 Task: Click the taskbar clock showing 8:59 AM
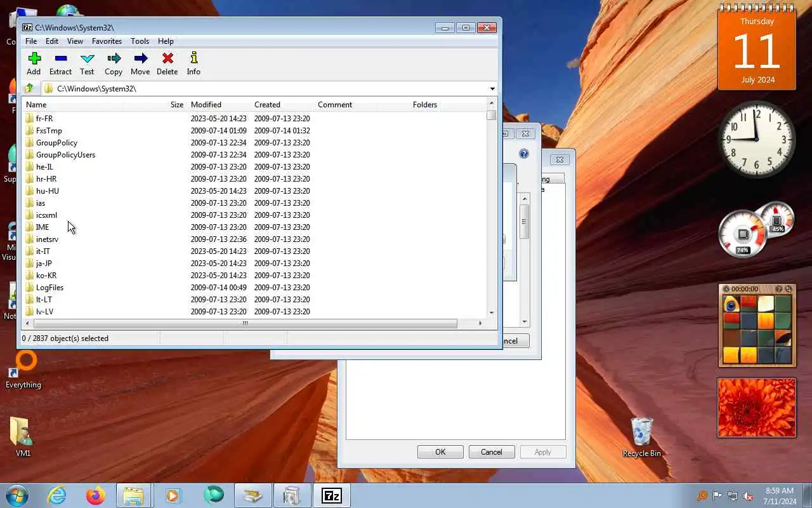click(x=779, y=496)
